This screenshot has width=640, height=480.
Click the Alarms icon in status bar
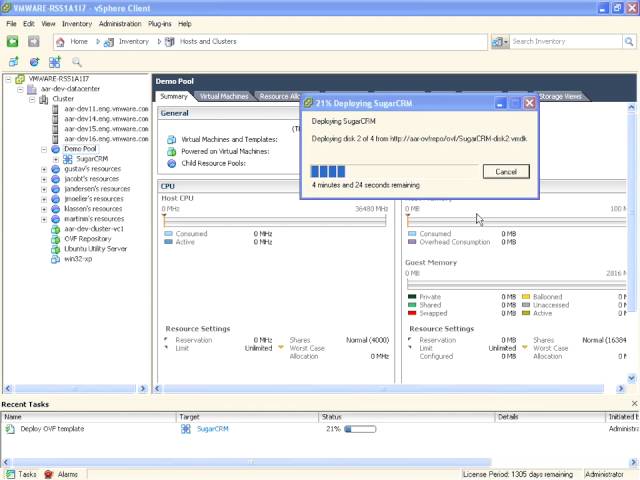[x=49, y=474]
